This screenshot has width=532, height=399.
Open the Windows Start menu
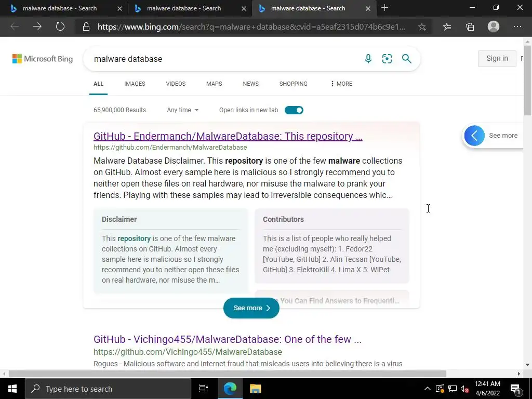pos(12,389)
